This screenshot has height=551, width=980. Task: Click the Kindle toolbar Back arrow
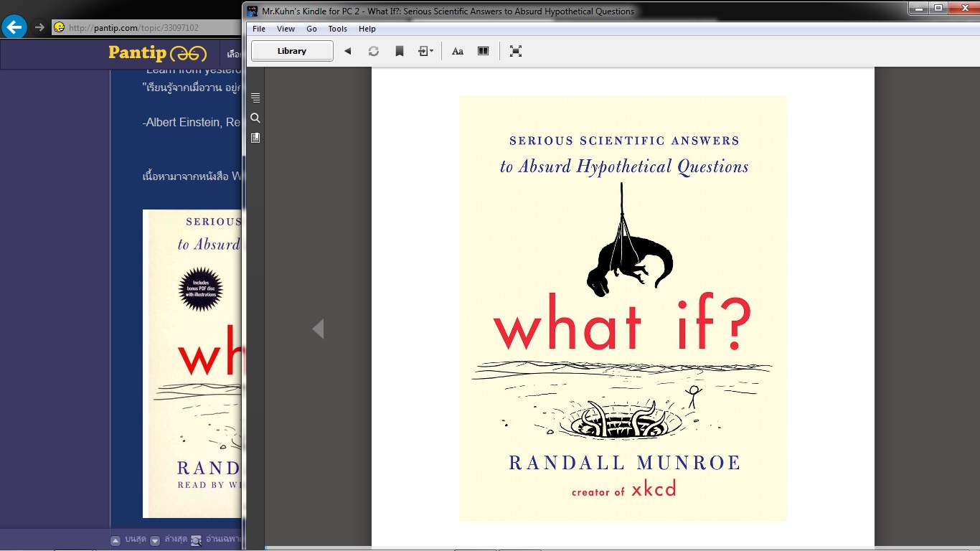click(x=348, y=51)
